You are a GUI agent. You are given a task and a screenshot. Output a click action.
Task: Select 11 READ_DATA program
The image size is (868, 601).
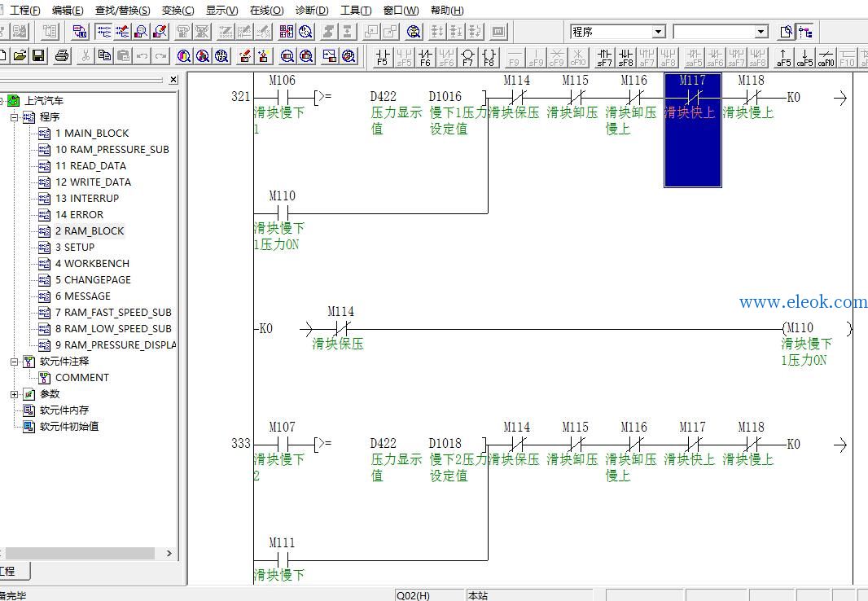(x=90, y=166)
